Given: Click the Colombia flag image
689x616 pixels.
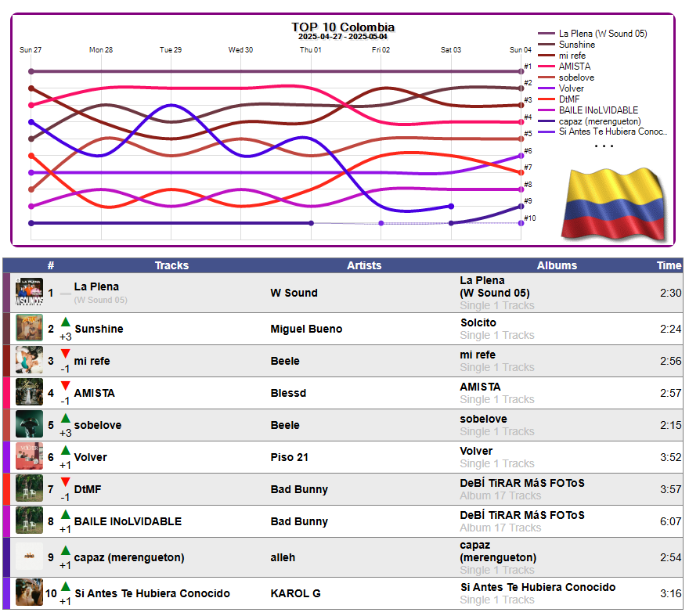Looking at the screenshot, I should click(x=614, y=204).
